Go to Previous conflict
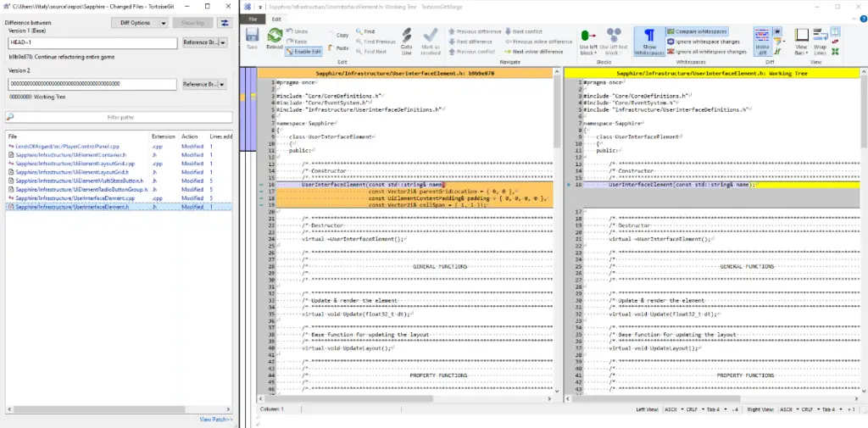Screen dimensions: 868x428 [x=471, y=52]
